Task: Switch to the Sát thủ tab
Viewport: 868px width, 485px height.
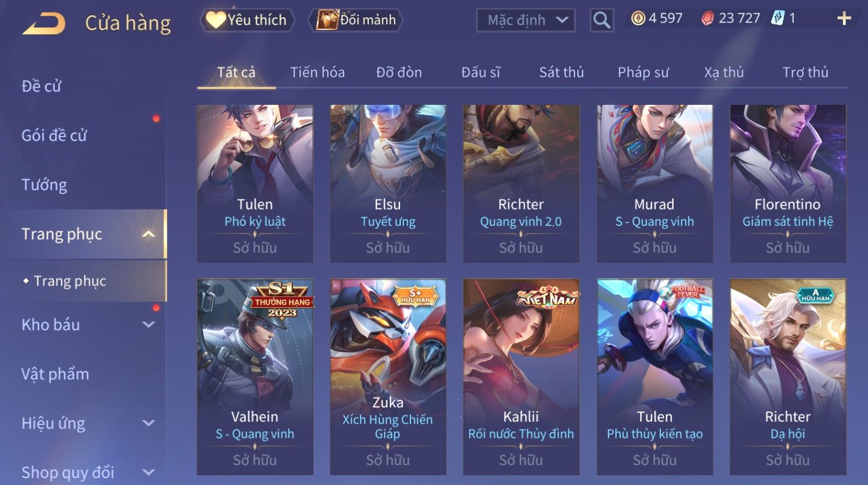Action: click(561, 72)
